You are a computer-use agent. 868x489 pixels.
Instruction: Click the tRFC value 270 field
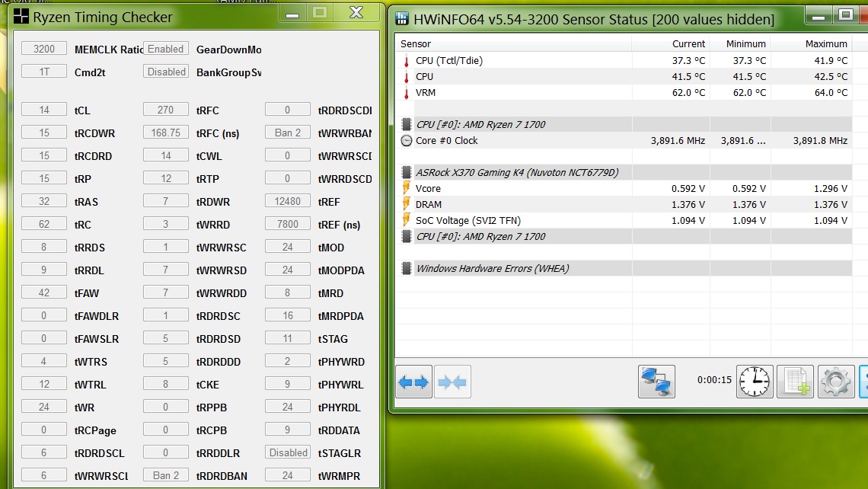click(165, 110)
